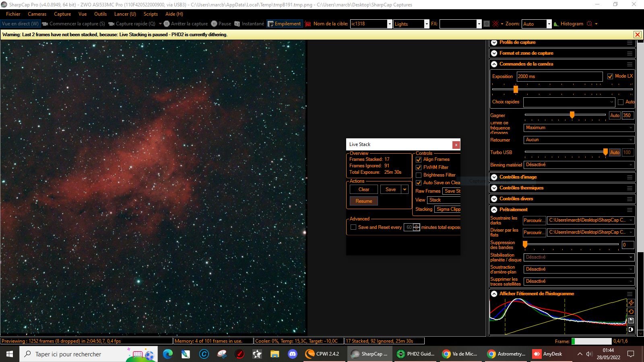Click the Suppression des bandes slider handle
Image resolution: width=644 pixels, height=362 pixels.
525,245
